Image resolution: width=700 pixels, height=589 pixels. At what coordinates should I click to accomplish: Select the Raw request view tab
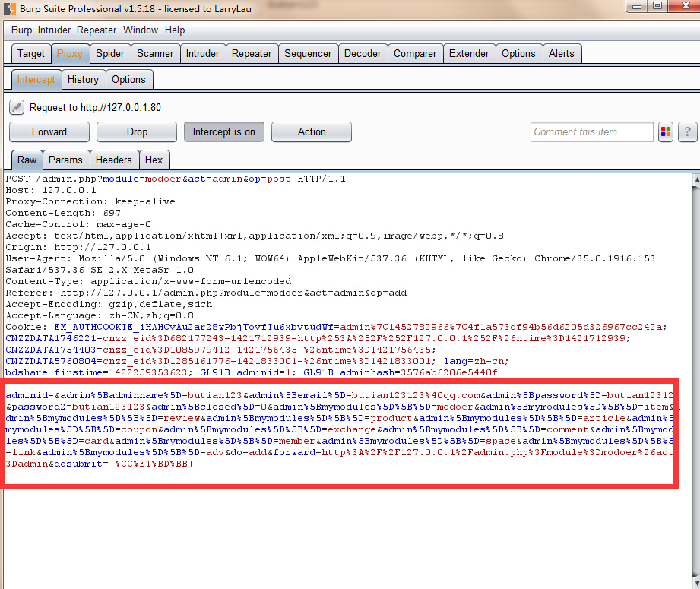(x=27, y=160)
